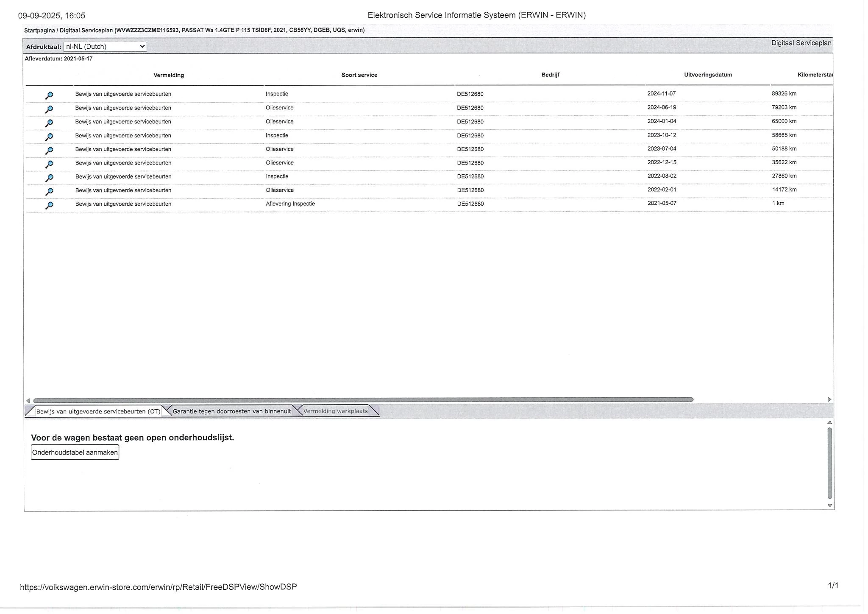Viewport: 868px width, 614px height.
Task: Select the Vermelding werkplaats tab
Action: [x=335, y=411]
